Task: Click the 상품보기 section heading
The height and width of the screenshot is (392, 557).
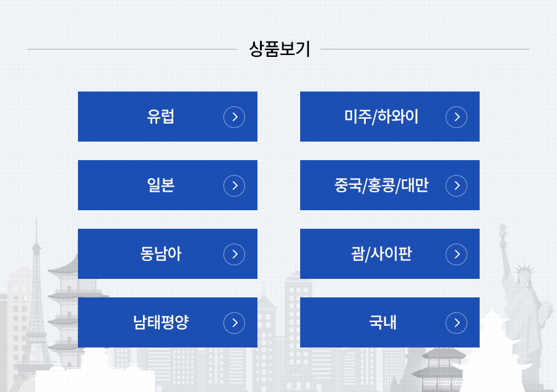Action: click(x=280, y=49)
